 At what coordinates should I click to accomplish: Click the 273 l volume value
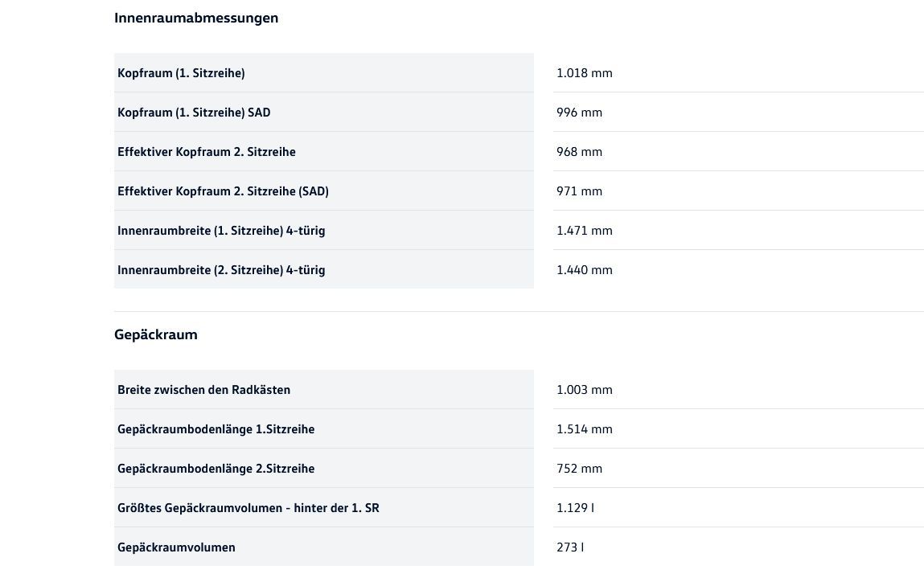tap(570, 547)
